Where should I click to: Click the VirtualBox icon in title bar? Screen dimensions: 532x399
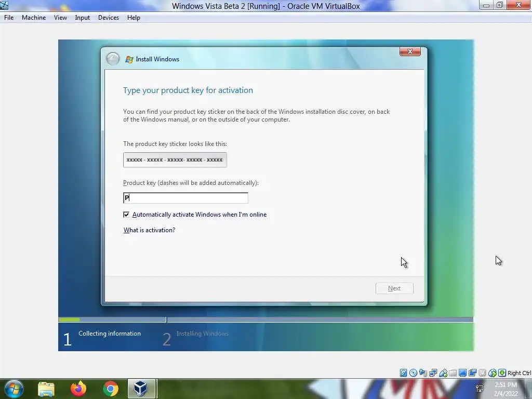(x=4, y=5)
